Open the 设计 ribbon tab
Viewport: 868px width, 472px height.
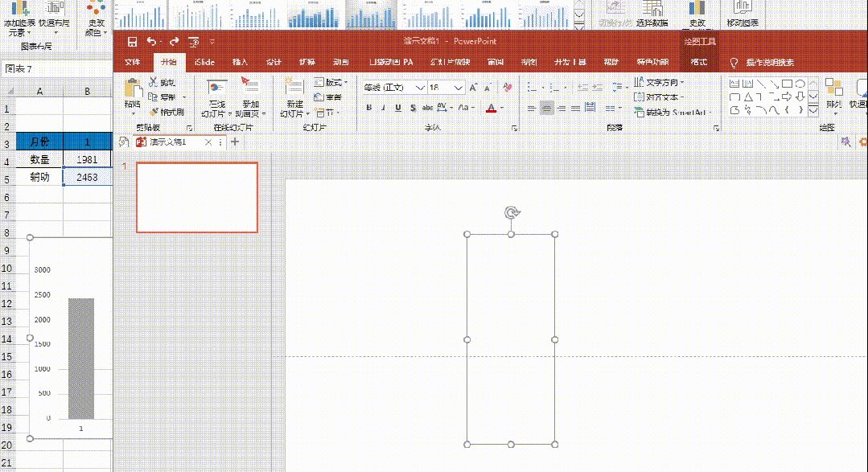pos(274,62)
